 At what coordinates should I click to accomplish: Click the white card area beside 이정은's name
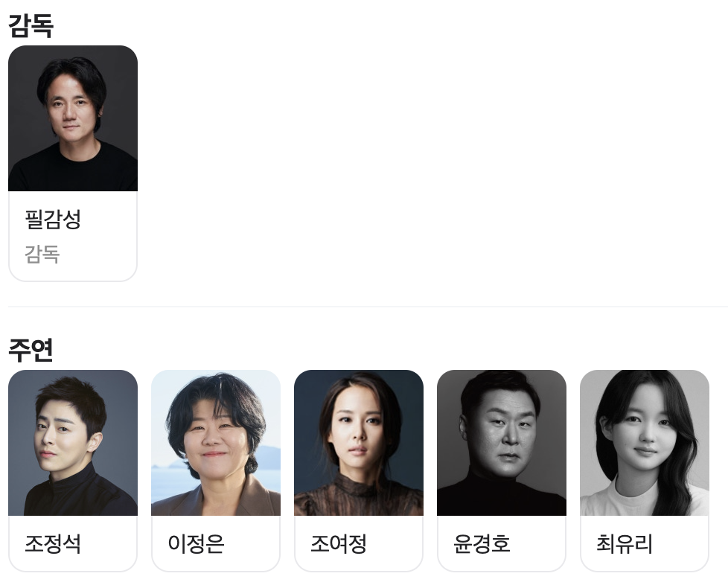click(252, 543)
